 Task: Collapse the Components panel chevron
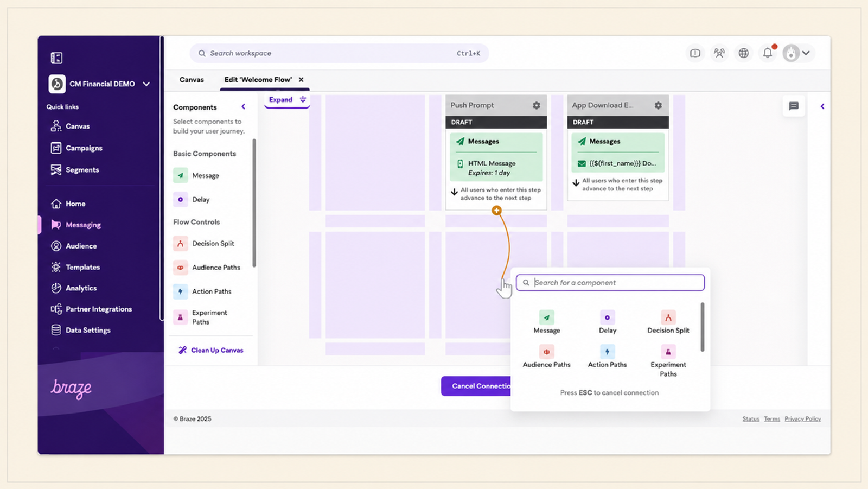coord(243,107)
